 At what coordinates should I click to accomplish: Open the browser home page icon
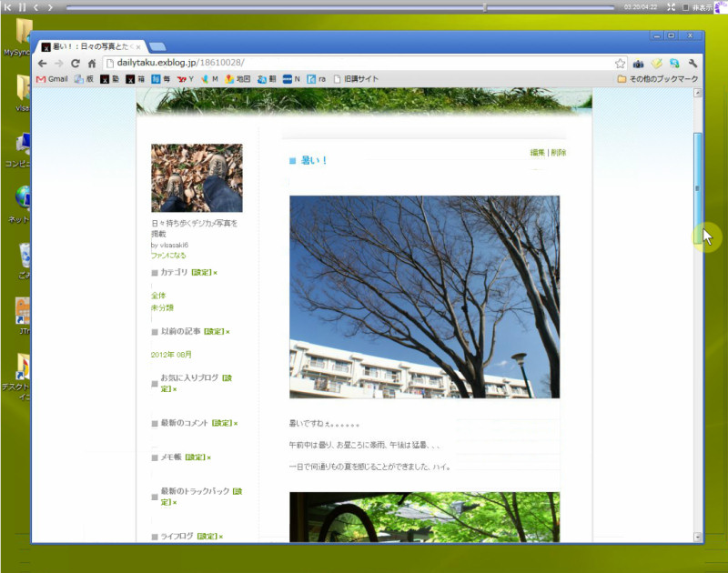[92, 64]
